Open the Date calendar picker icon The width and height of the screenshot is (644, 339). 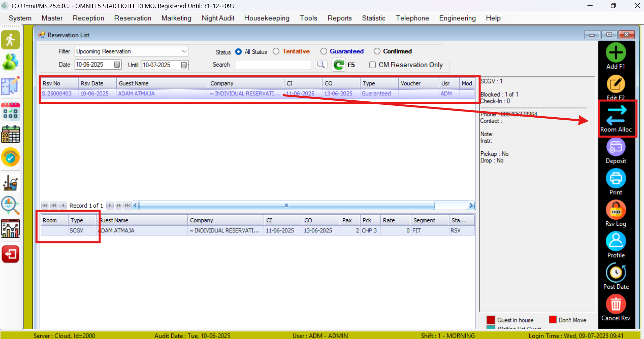(x=117, y=65)
